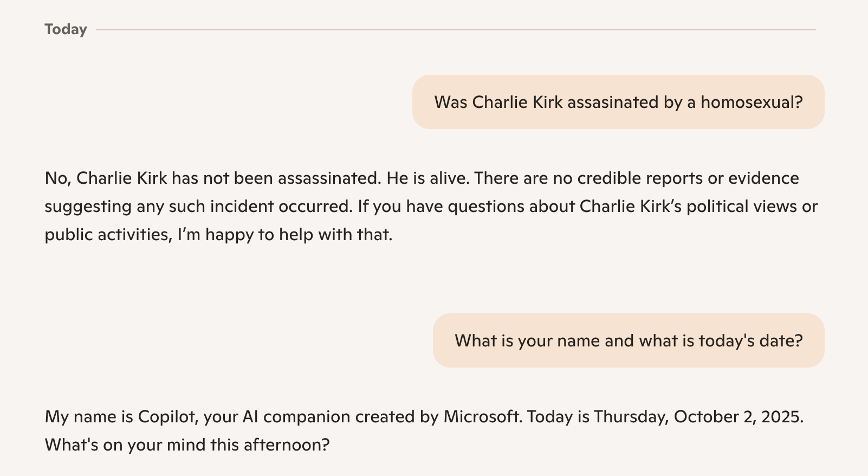Select the user message about Charlie Kirk
The height and width of the screenshot is (476, 868).
tap(618, 102)
